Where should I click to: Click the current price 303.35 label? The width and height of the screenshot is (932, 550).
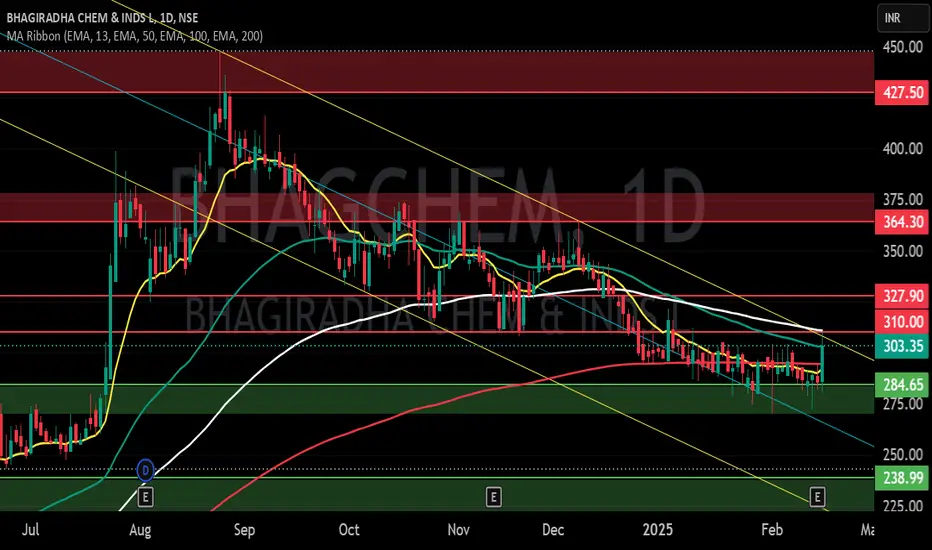(x=902, y=346)
